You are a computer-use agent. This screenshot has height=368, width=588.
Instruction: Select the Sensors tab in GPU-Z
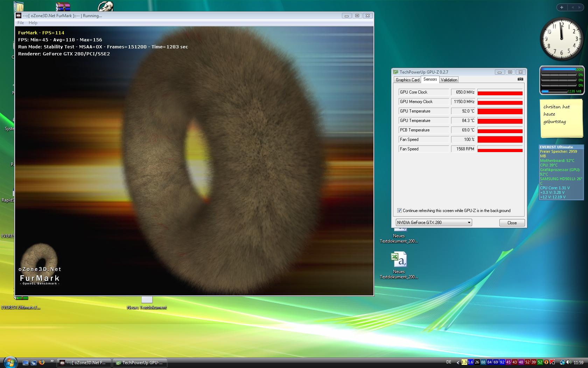click(x=430, y=79)
